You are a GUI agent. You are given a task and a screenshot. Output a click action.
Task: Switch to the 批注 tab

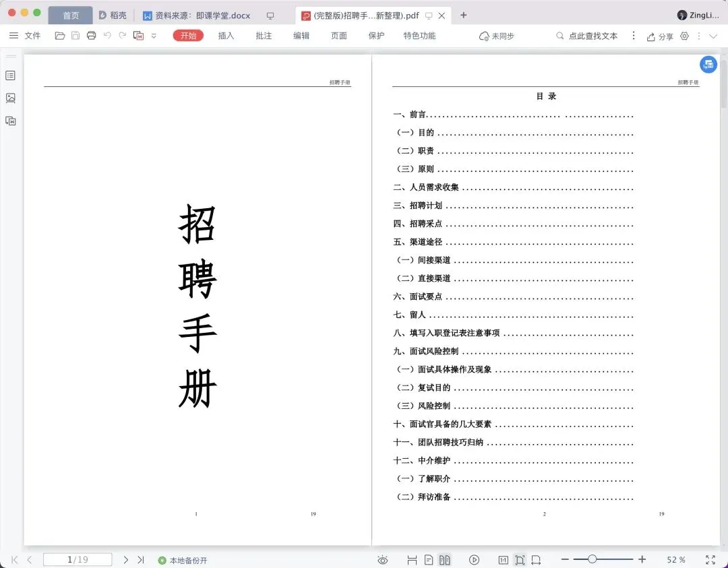[264, 36]
